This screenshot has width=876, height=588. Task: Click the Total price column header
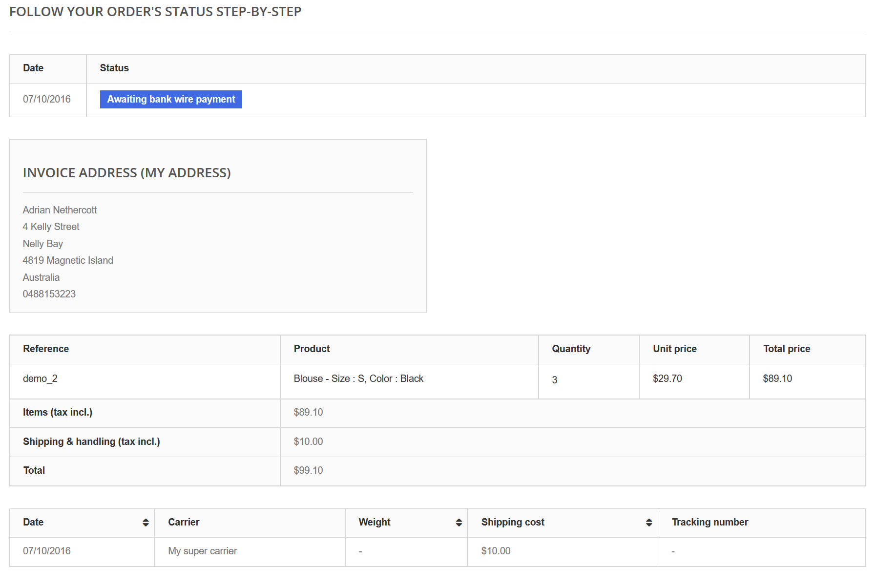[x=786, y=349]
